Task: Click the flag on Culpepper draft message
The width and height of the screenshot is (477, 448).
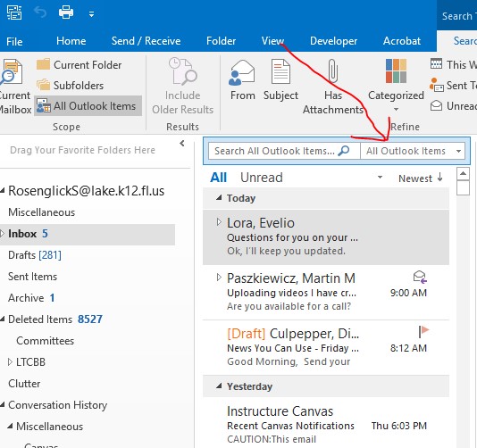Action: (x=423, y=331)
